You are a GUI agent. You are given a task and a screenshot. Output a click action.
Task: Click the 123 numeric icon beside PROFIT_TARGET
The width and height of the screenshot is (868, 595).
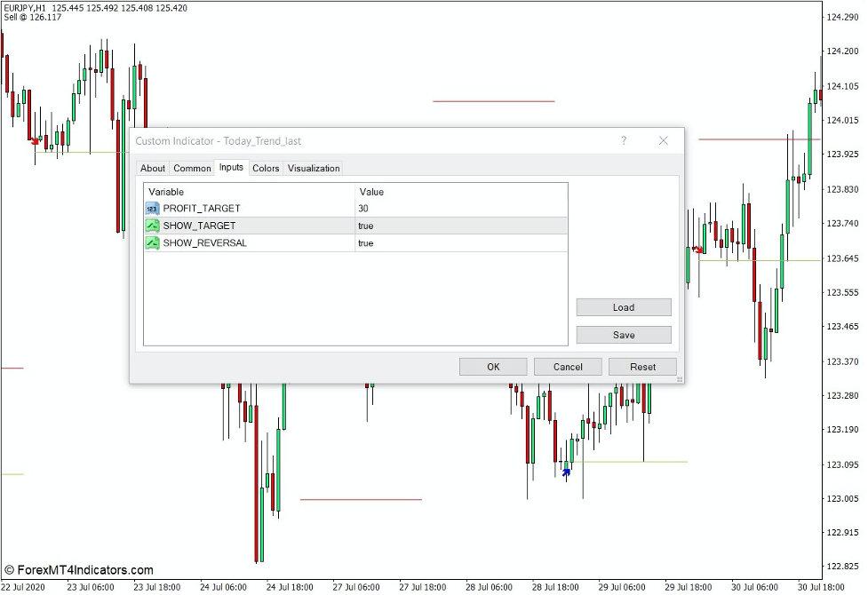point(151,208)
